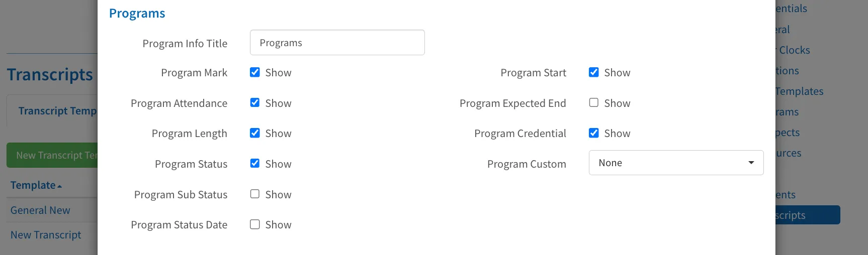
Task: Toggle Program Status Show checkbox
Action: click(255, 163)
